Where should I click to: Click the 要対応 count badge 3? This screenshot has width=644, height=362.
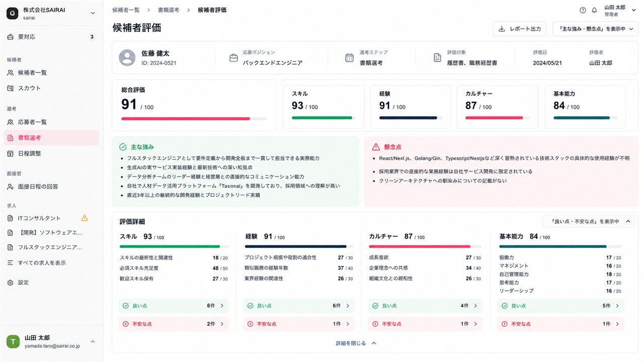92,37
